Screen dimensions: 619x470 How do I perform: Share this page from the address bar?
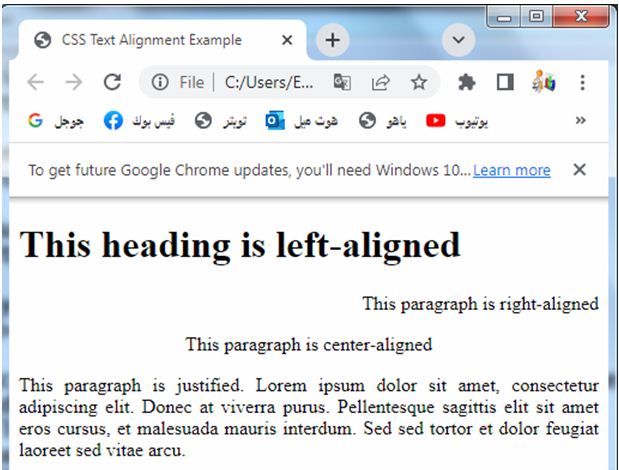tap(380, 82)
